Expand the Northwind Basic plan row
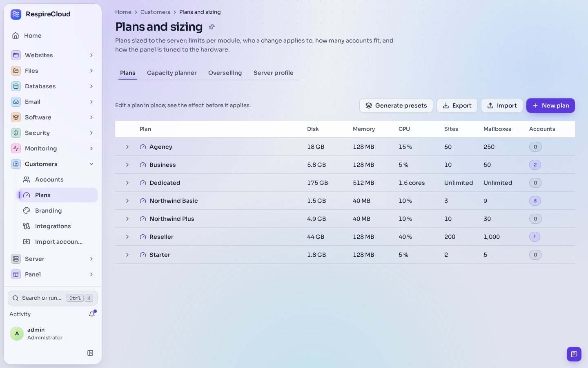Screen dimensions: 588x368 127,201
